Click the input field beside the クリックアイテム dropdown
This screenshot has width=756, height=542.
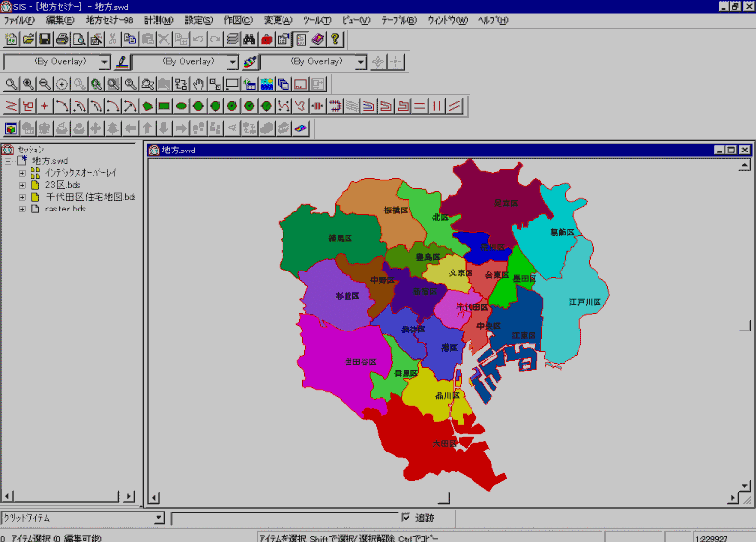tap(283, 518)
